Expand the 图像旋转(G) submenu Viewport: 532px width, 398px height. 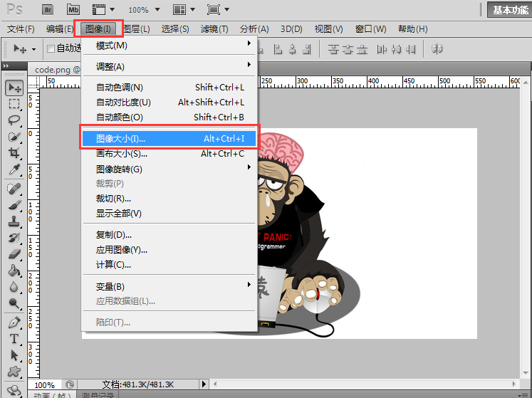(x=169, y=169)
